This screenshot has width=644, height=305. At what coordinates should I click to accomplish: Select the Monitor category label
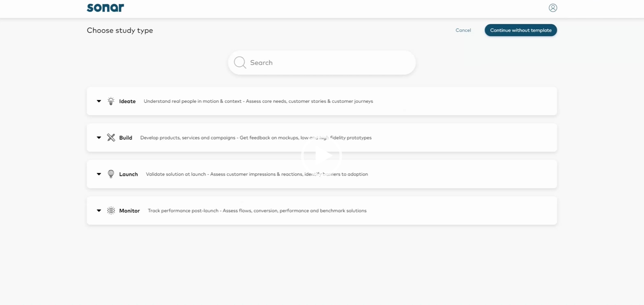point(129,211)
